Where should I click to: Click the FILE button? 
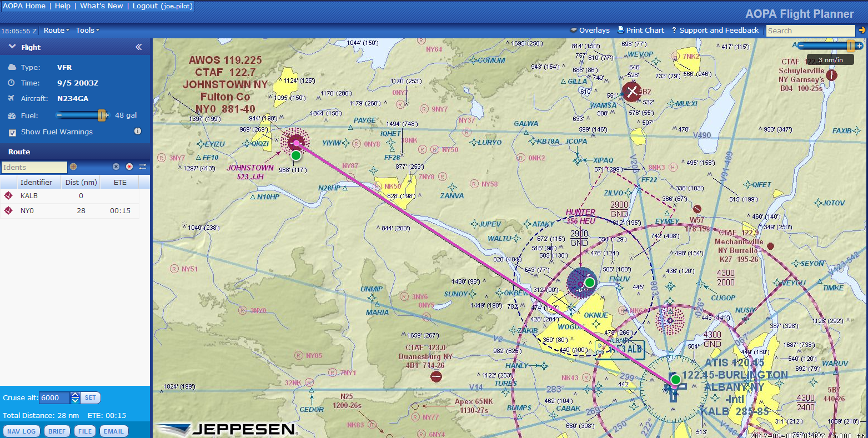coord(85,431)
